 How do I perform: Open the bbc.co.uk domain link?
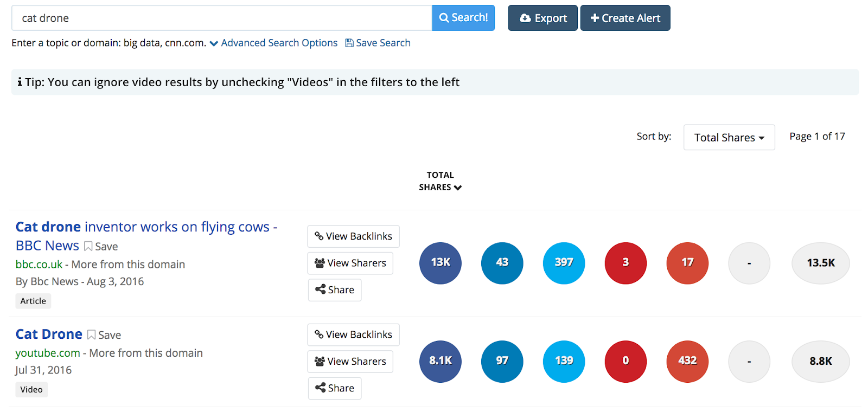39,265
